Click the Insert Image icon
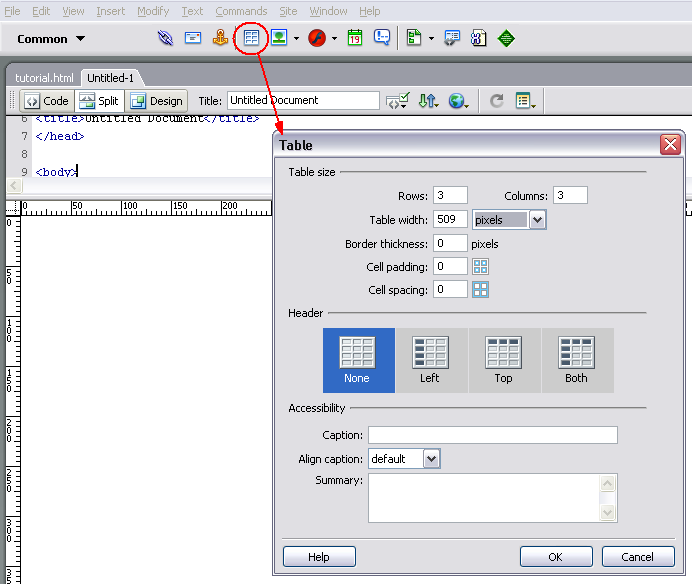Viewport: 692px width, 584px height. click(279, 39)
